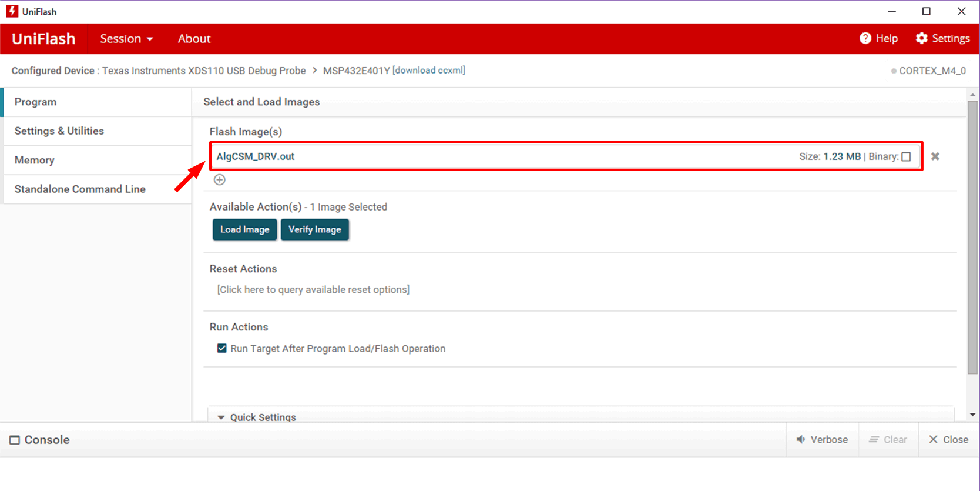Clear the console output

click(x=888, y=440)
